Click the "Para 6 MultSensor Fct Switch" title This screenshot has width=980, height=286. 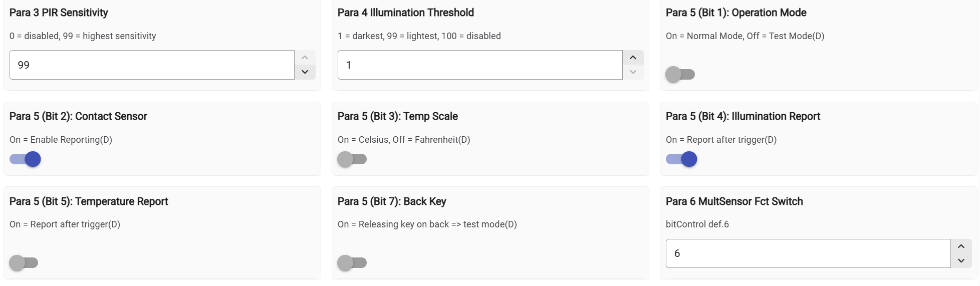734,201
